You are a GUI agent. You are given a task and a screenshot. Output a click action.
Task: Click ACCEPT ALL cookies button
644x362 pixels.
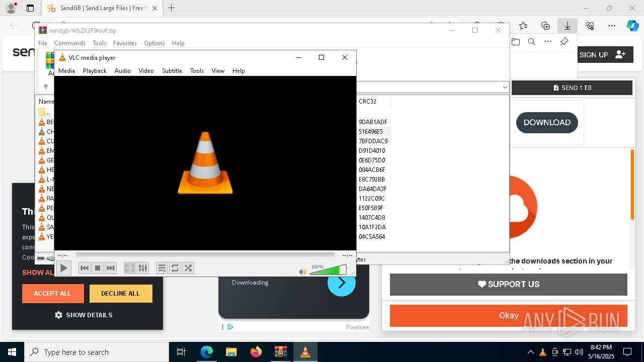tap(53, 294)
